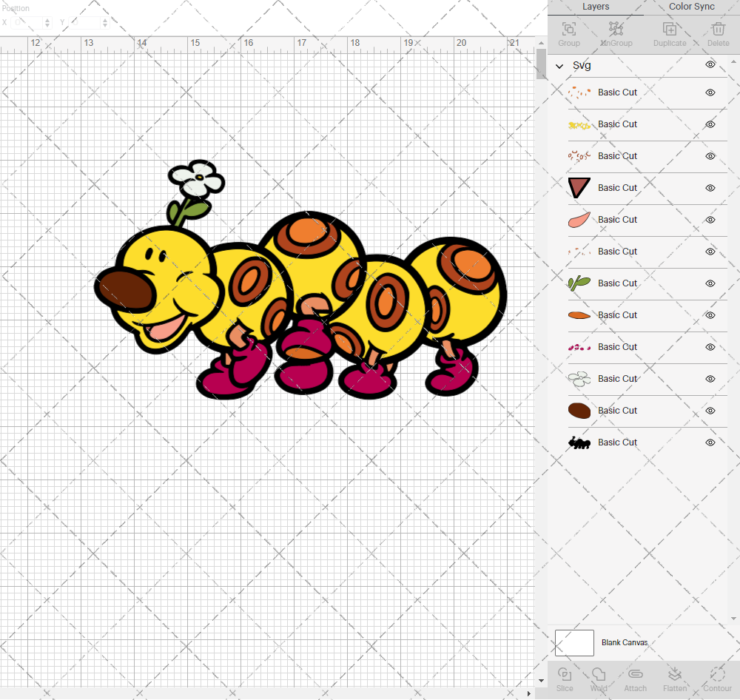Image resolution: width=740 pixels, height=700 pixels.
Task: Collapse the Svg group with its chevron
Action: point(559,65)
